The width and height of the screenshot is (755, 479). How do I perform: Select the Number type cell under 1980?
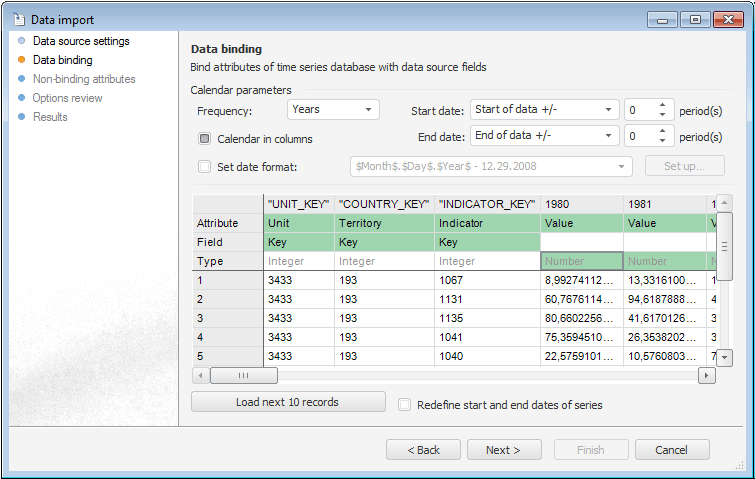point(581,261)
